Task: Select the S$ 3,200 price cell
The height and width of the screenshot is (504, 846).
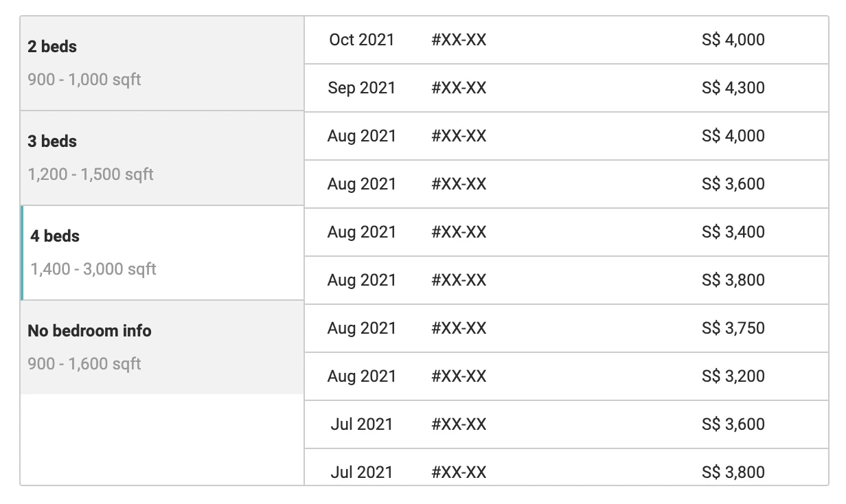Action: 733,376
